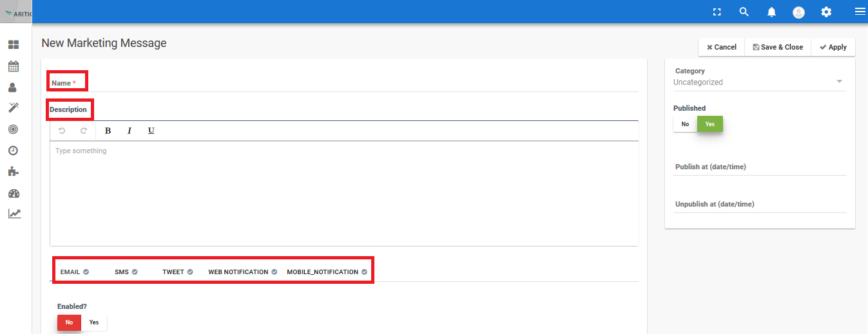This screenshot has width=868, height=334.
Task: Open the hamburger menu in top bar
Action: click(860, 12)
